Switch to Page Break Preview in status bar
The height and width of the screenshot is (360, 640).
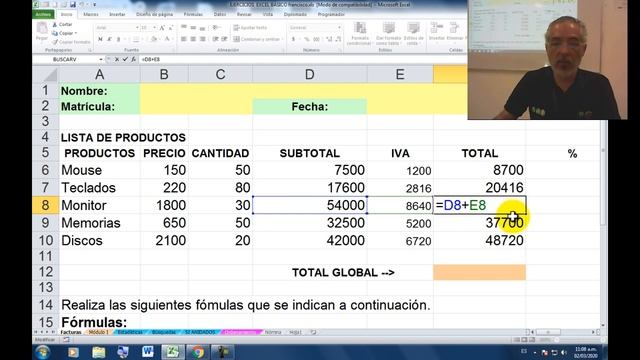click(532, 340)
